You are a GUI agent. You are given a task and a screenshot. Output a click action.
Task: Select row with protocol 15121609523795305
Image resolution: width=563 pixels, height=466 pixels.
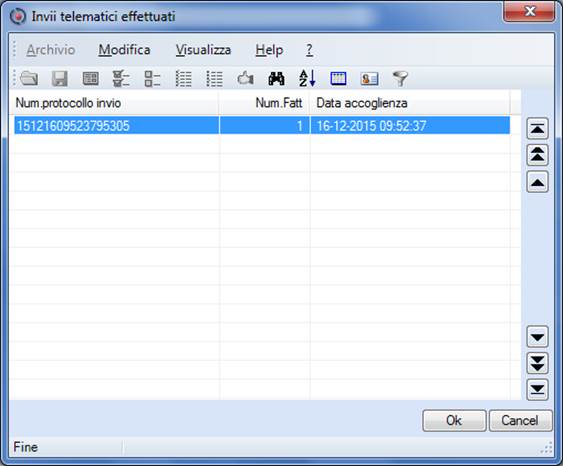point(262,126)
